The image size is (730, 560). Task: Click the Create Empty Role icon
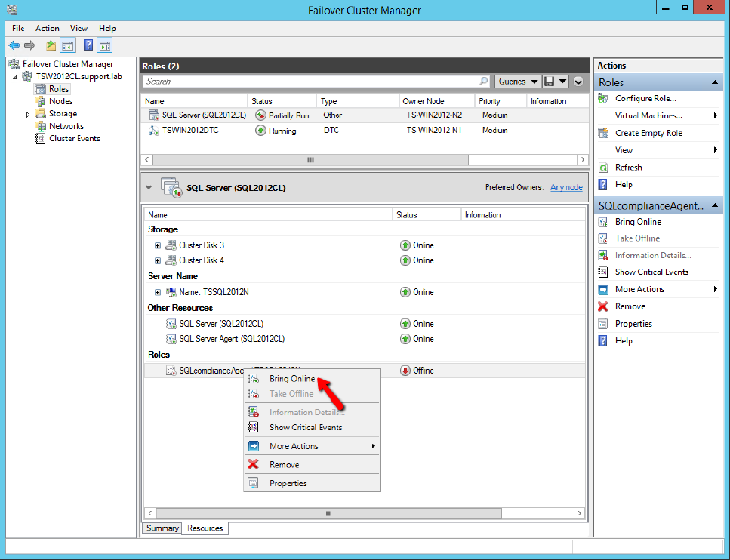click(603, 133)
